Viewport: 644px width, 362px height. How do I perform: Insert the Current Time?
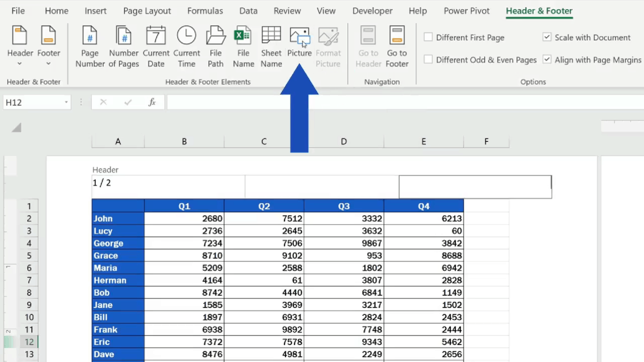pyautogui.click(x=186, y=46)
